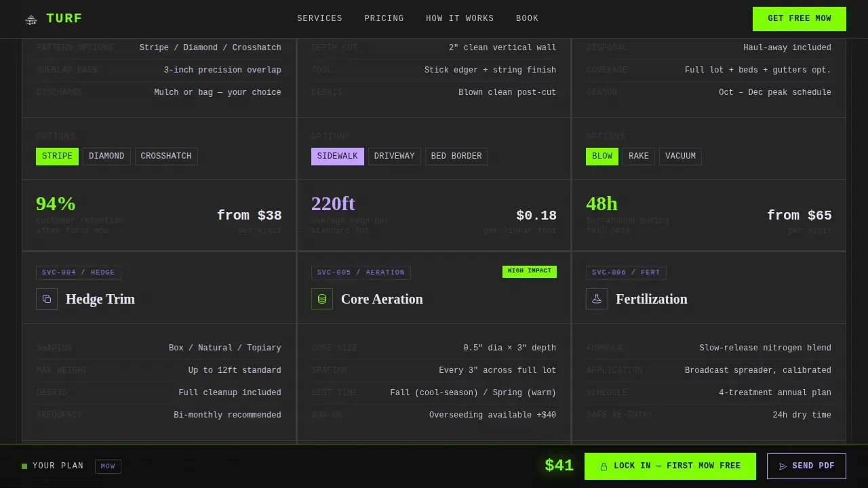Click the lock icon in Lock In button
The width and height of the screenshot is (868, 488).
tap(604, 466)
